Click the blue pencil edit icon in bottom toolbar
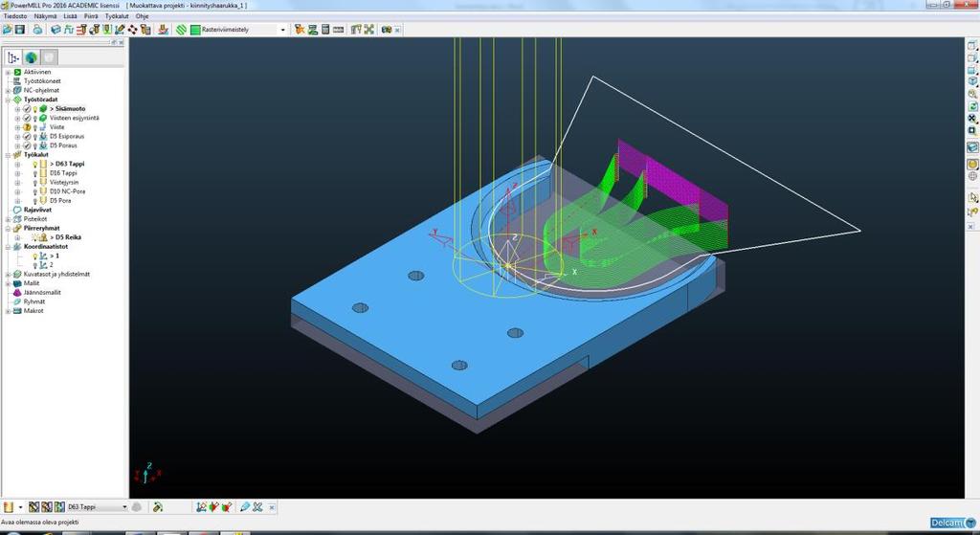Screen dimensions: 980x535 (245, 507)
